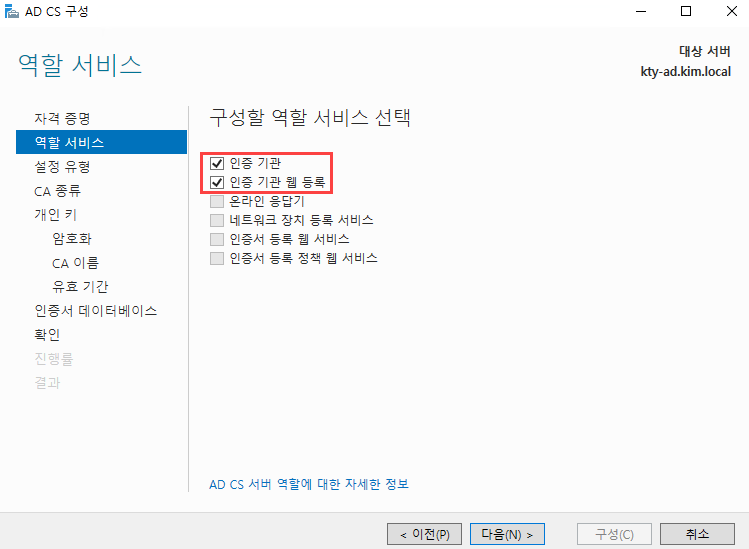Image resolution: width=749 pixels, height=549 pixels.
Task: Click the 이전(P) button
Action: [x=424, y=534]
